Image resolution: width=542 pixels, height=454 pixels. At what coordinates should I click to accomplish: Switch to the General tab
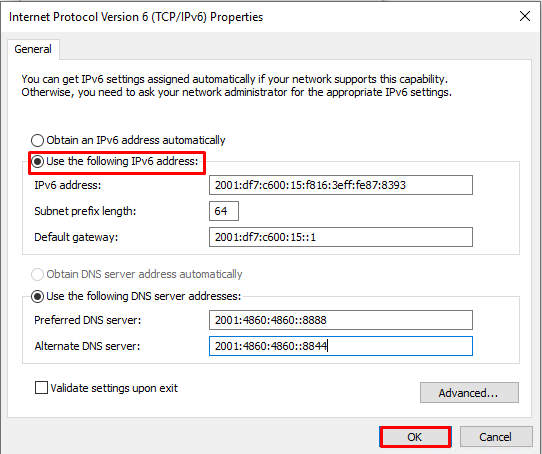pyautogui.click(x=33, y=49)
